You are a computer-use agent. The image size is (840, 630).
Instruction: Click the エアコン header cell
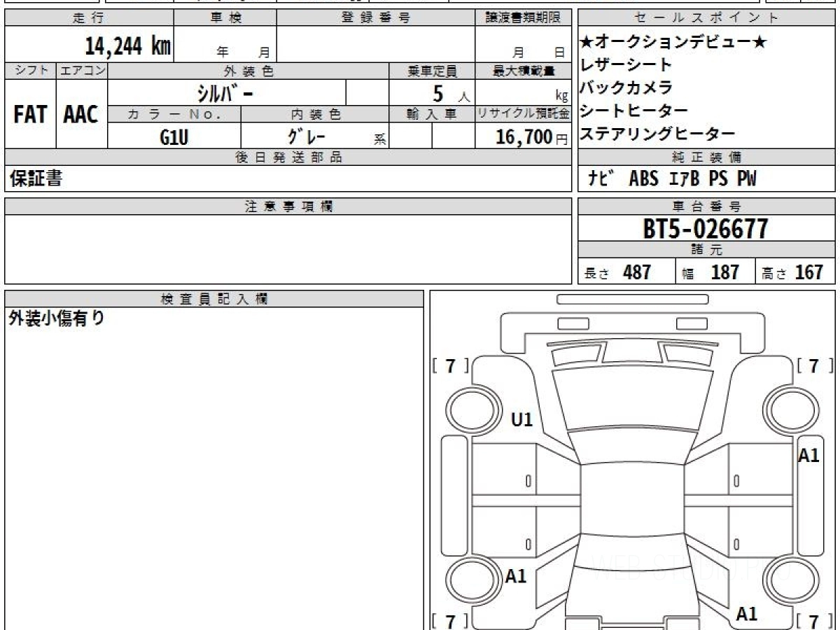coord(82,71)
